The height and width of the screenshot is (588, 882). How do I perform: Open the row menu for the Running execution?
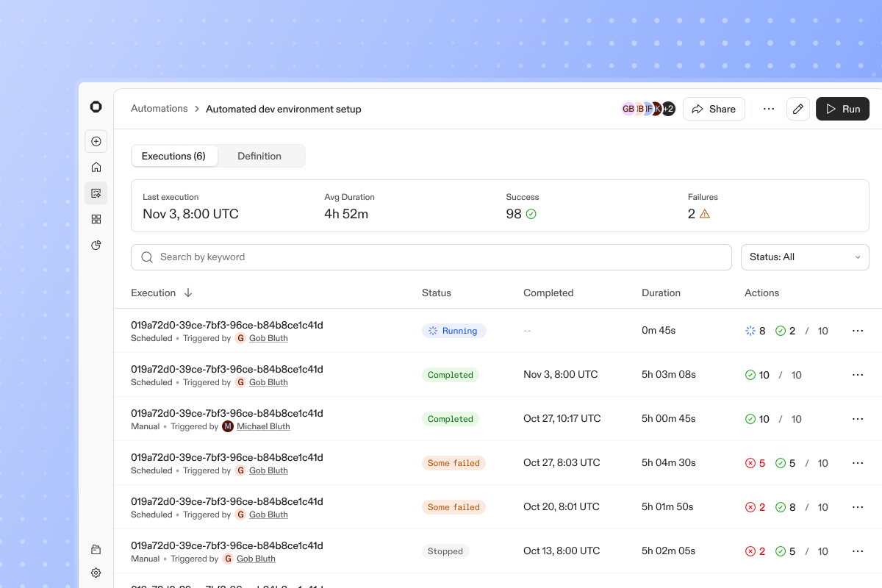pyautogui.click(x=857, y=331)
